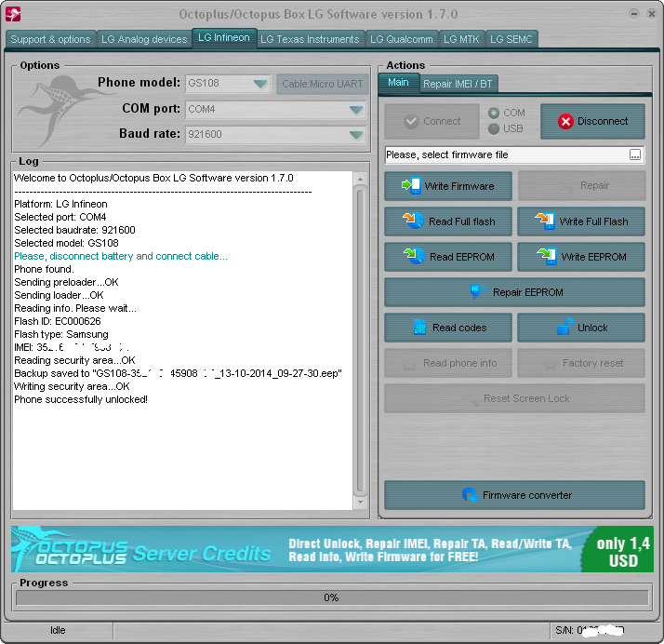Viewport: 664px width, 644px height.
Task: Click the Write Full Flash icon
Action: (x=545, y=221)
